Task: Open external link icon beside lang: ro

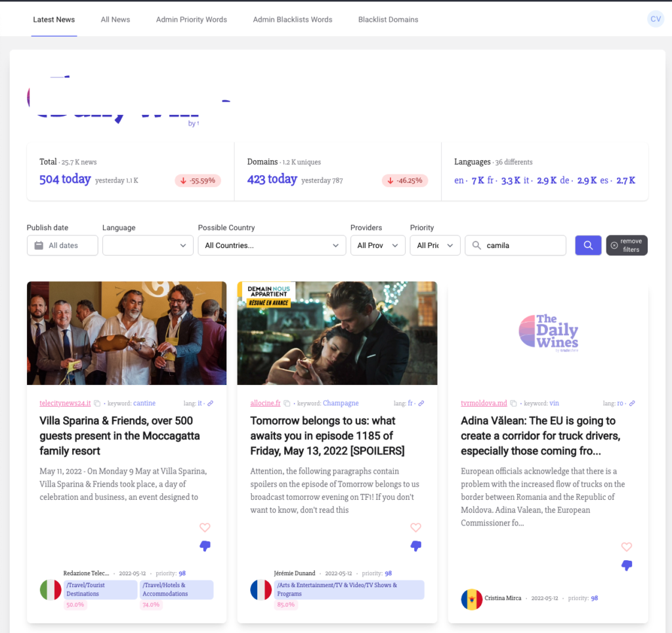Action: [x=632, y=403]
